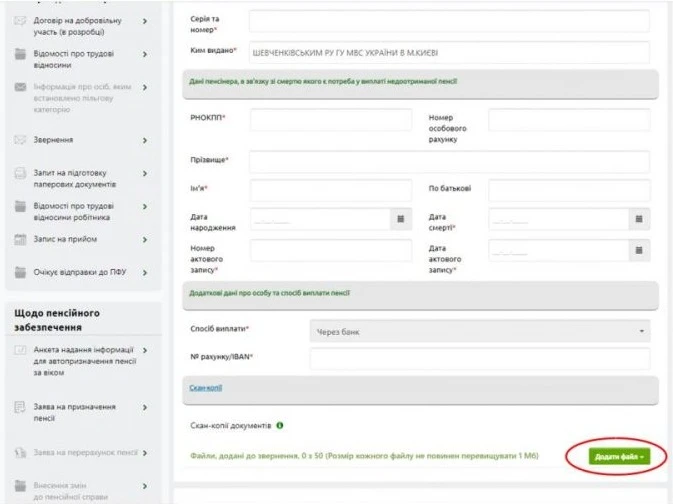Click the Ким видано field

pos(449,52)
